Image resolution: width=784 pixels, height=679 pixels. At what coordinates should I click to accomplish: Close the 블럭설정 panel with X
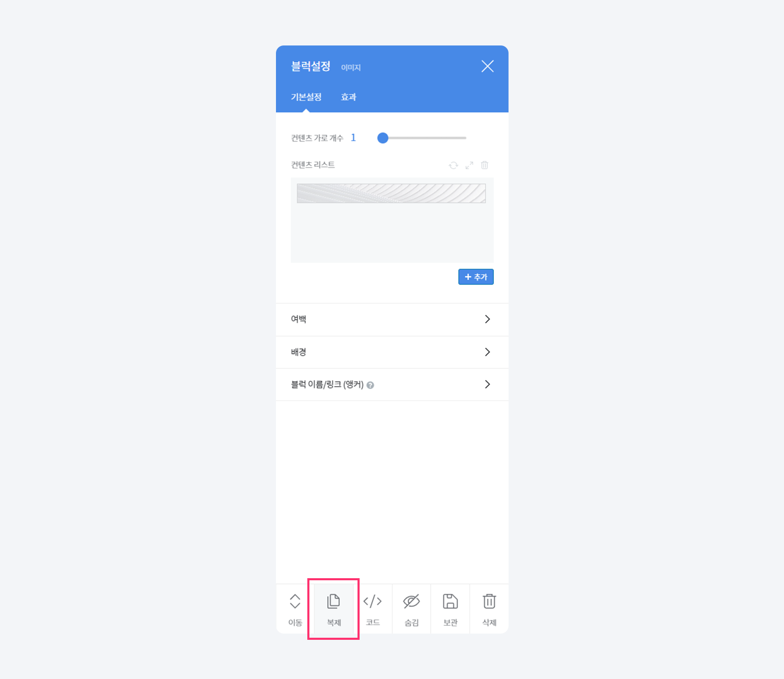coord(487,66)
